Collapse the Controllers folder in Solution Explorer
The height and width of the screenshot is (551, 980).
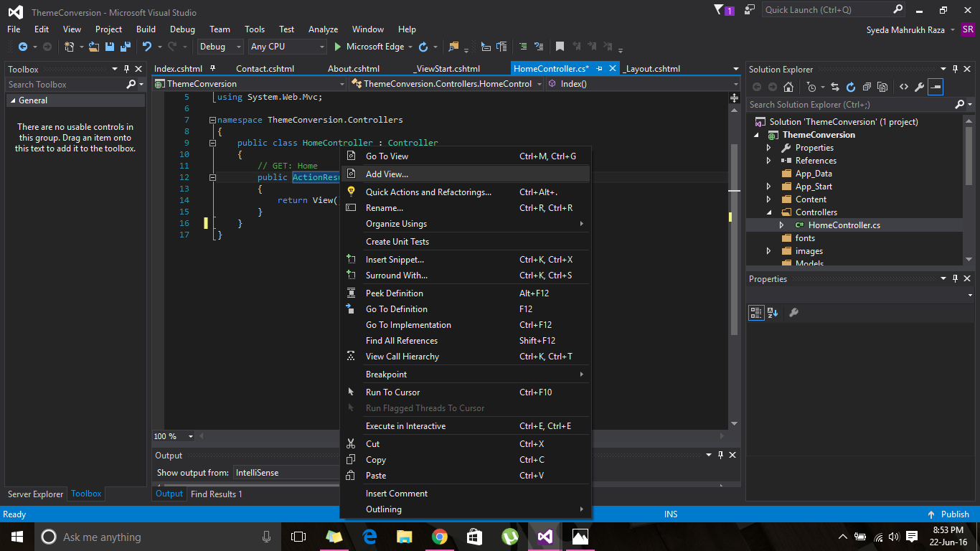pos(768,212)
